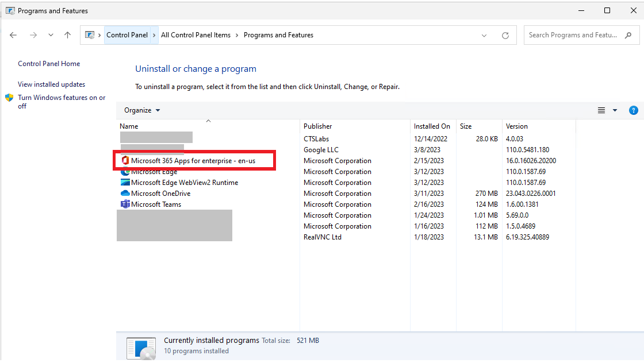
Task: Click the Edge WebView2 Runtime icon
Action: [126, 182]
